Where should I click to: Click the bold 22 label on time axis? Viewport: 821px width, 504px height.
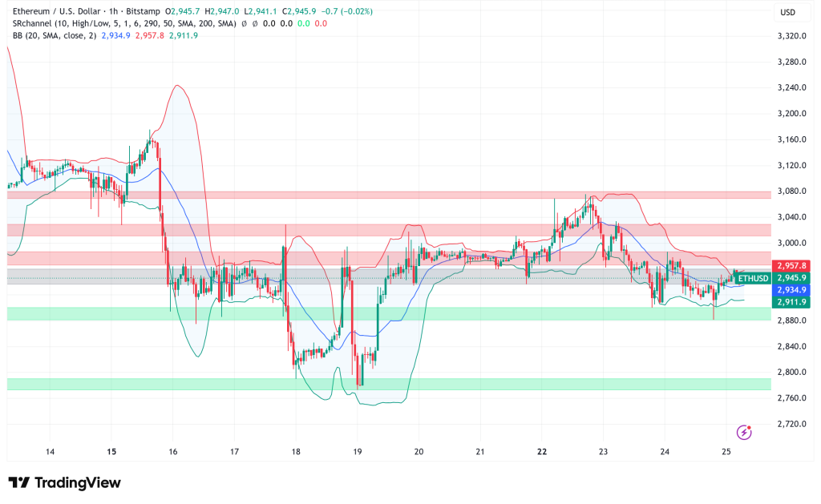[542, 451]
